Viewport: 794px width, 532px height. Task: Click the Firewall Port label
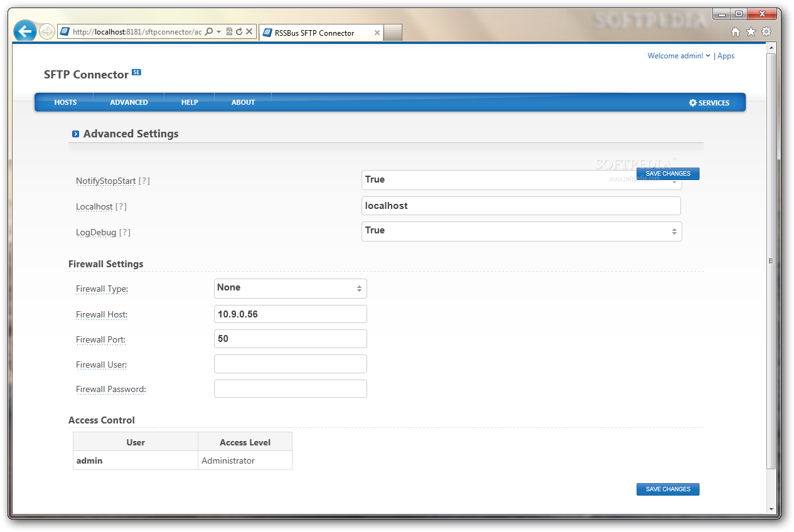click(x=100, y=339)
